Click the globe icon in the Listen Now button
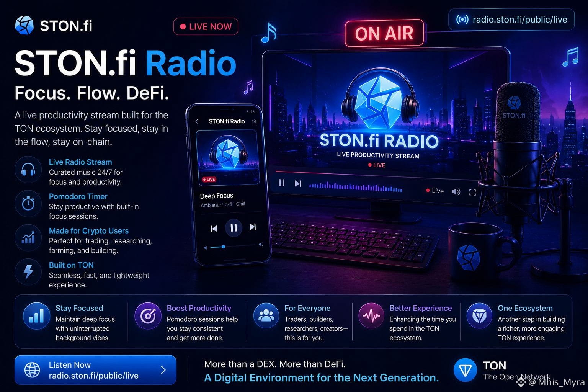 click(x=32, y=370)
